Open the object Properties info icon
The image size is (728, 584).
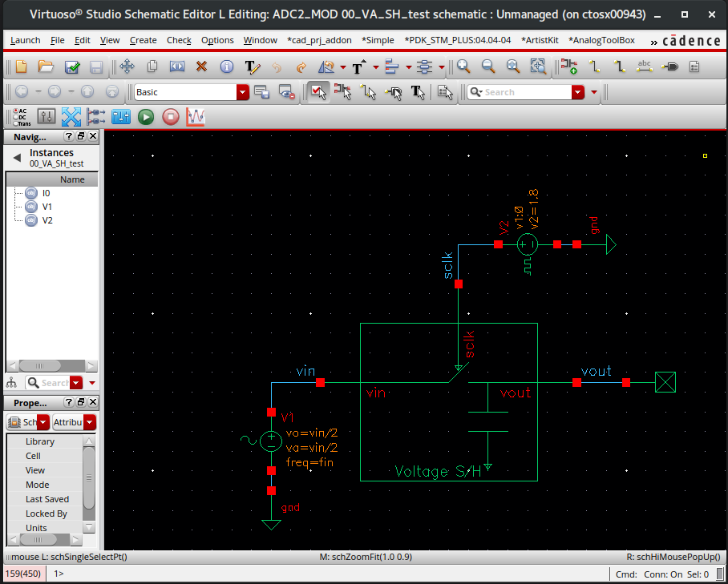(227, 67)
